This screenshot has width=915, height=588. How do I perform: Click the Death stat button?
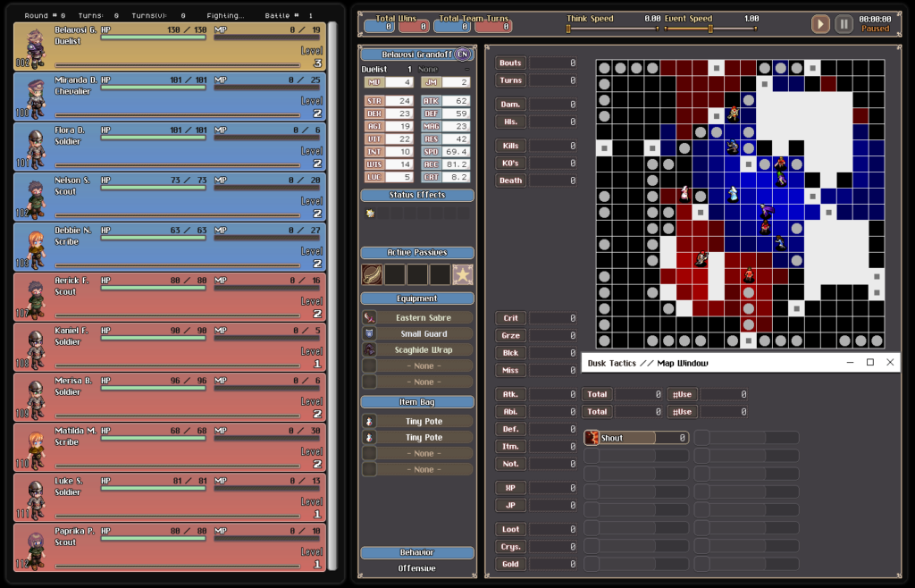pyautogui.click(x=510, y=181)
